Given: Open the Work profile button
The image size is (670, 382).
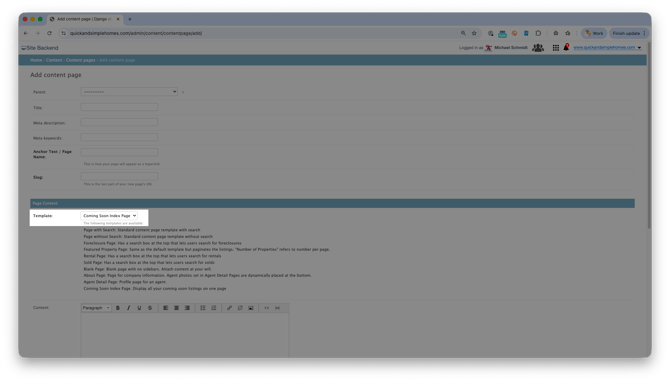Looking at the screenshot, I should tap(594, 33).
